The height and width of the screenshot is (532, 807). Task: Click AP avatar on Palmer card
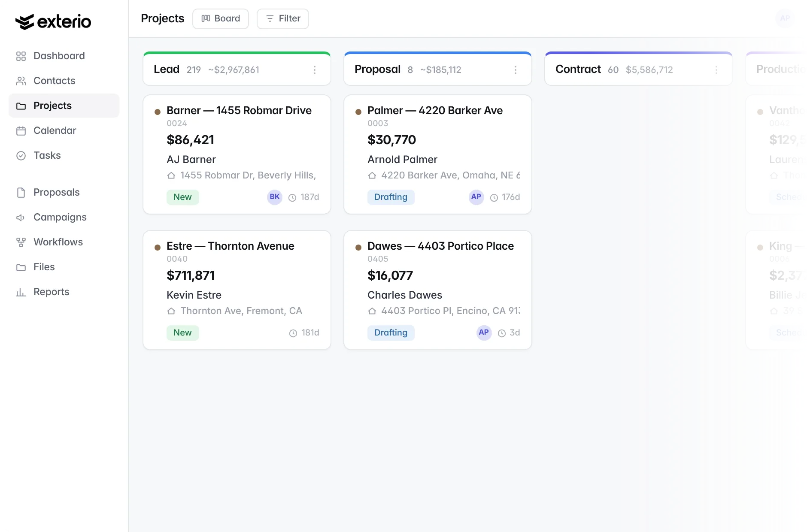pyautogui.click(x=476, y=197)
